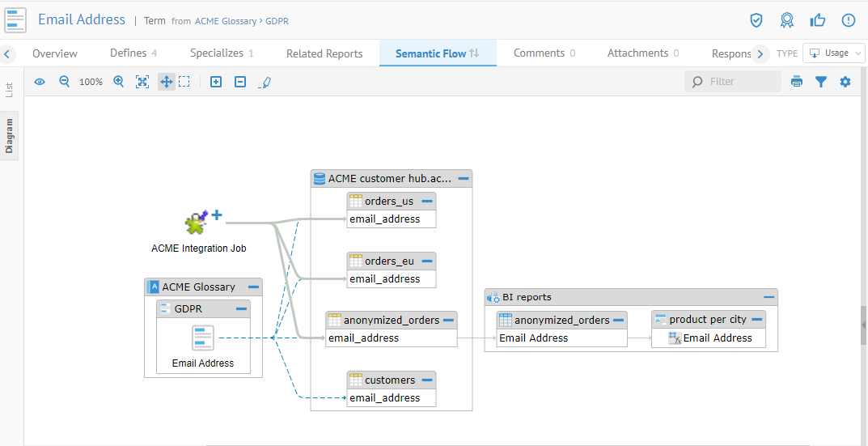This screenshot has width=868, height=446.
Task: Click the zoom in magnifier icon
Action: point(119,82)
